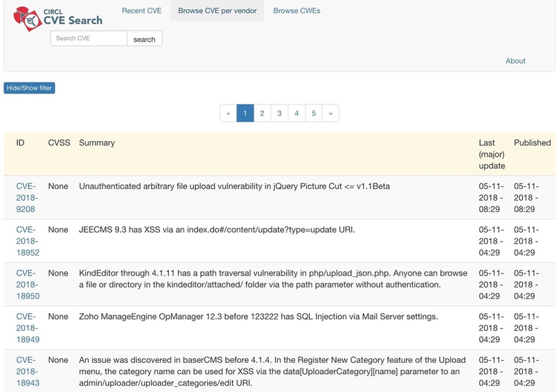Open the CVE-2018-18952 entry
Screen dimensions: 559x392
(27, 241)
